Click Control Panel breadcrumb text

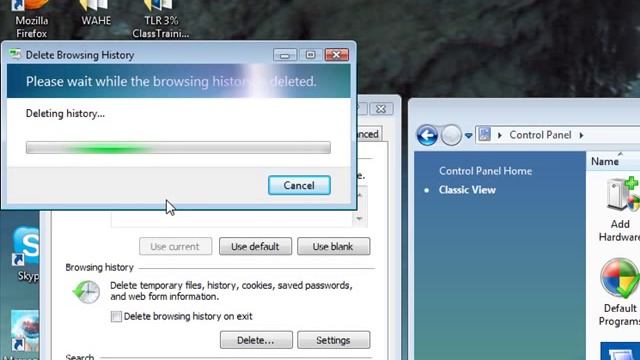pyautogui.click(x=540, y=135)
